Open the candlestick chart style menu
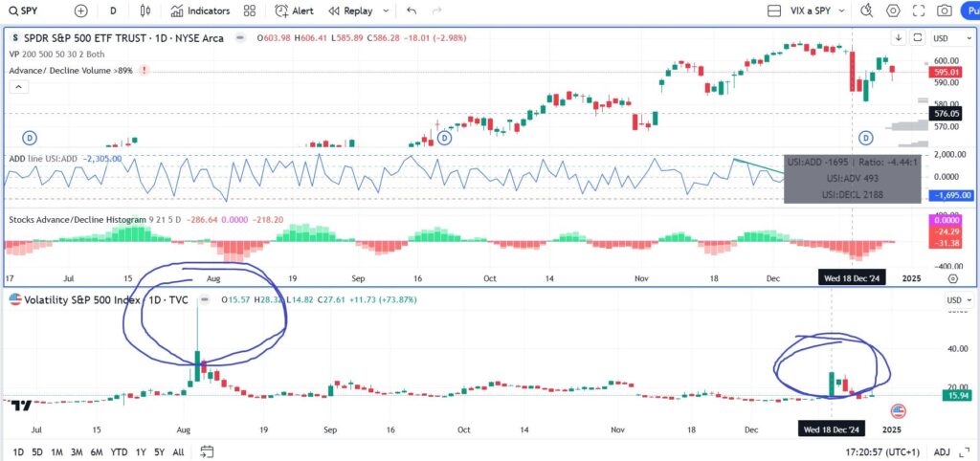Image resolution: width=980 pixels, height=461 pixels. (x=145, y=11)
